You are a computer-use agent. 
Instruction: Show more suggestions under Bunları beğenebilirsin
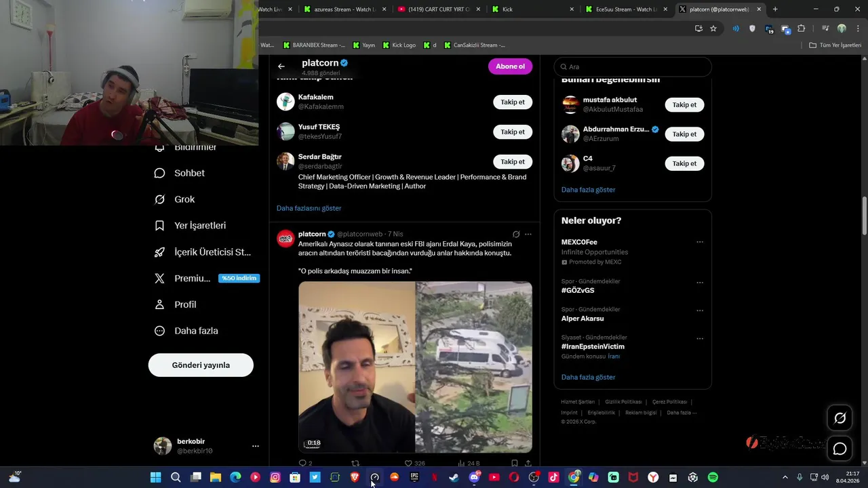point(588,190)
